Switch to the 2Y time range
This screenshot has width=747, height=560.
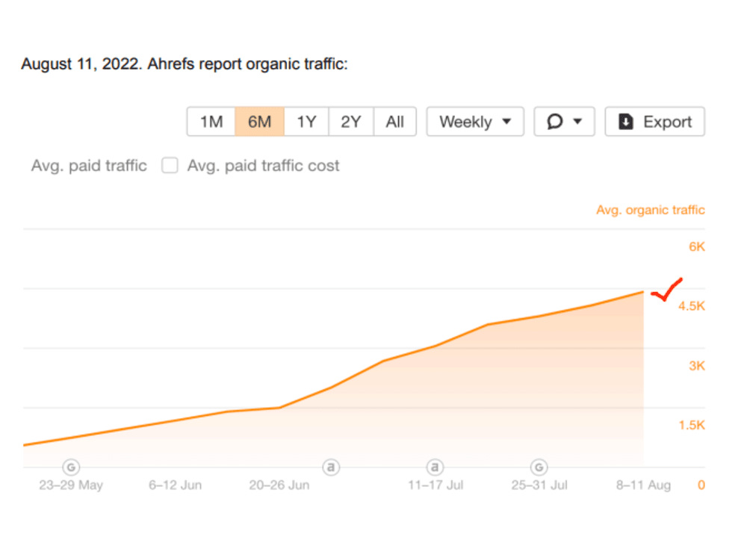click(x=351, y=122)
